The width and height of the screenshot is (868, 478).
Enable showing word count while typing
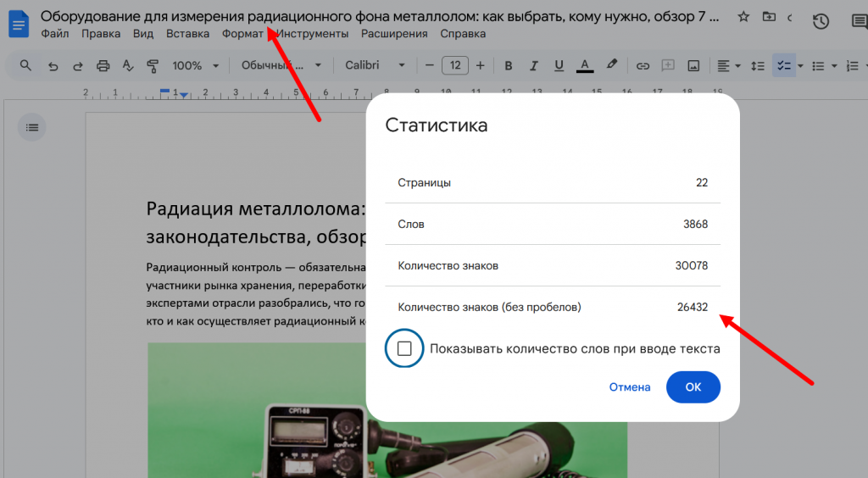click(404, 348)
